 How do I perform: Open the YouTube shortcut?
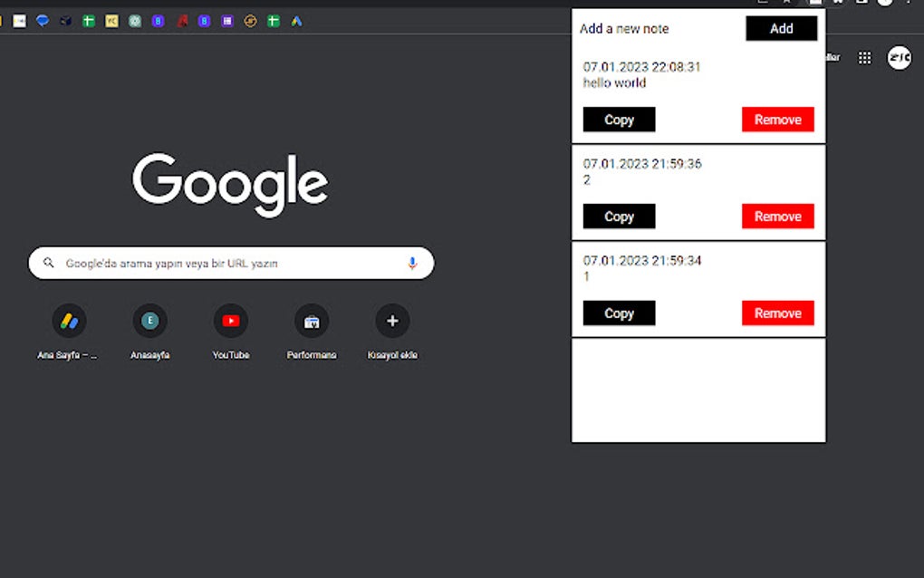230,319
